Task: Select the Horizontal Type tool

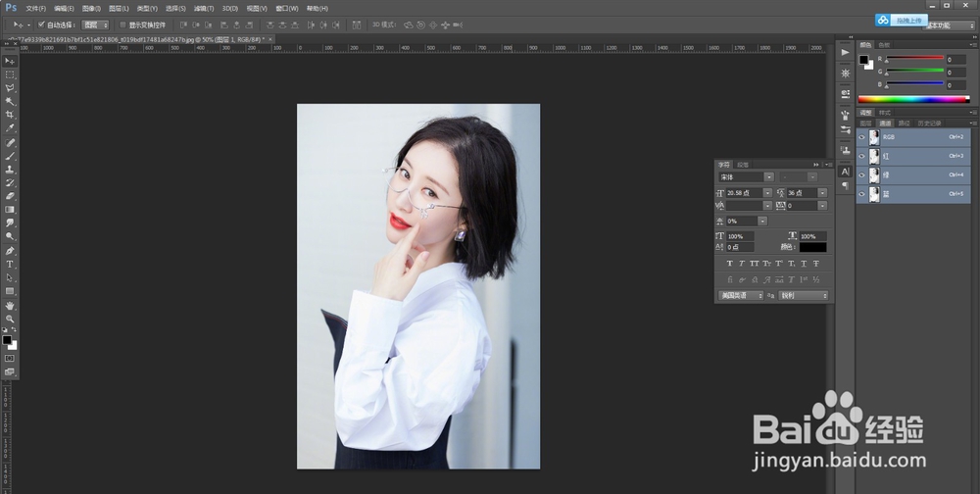Action: point(10,265)
